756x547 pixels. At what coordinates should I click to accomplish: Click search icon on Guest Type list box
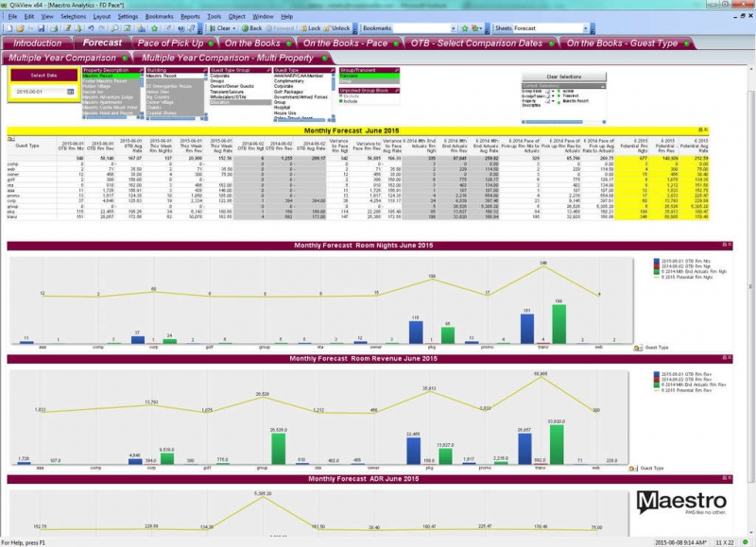(333, 70)
